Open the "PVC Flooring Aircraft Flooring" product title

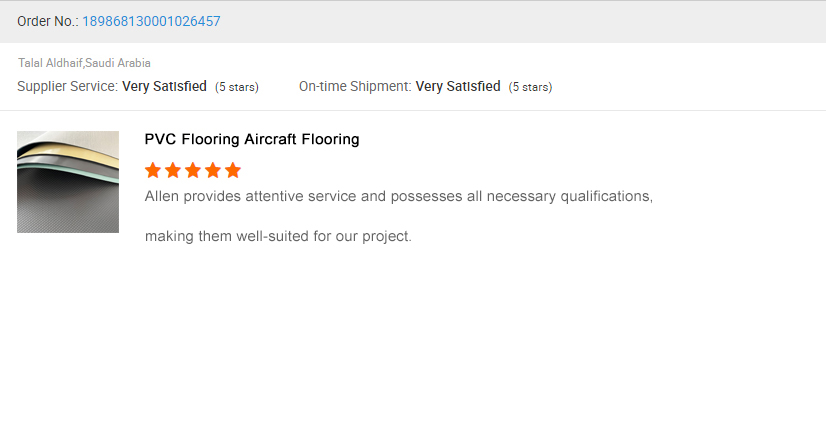[x=252, y=140]
